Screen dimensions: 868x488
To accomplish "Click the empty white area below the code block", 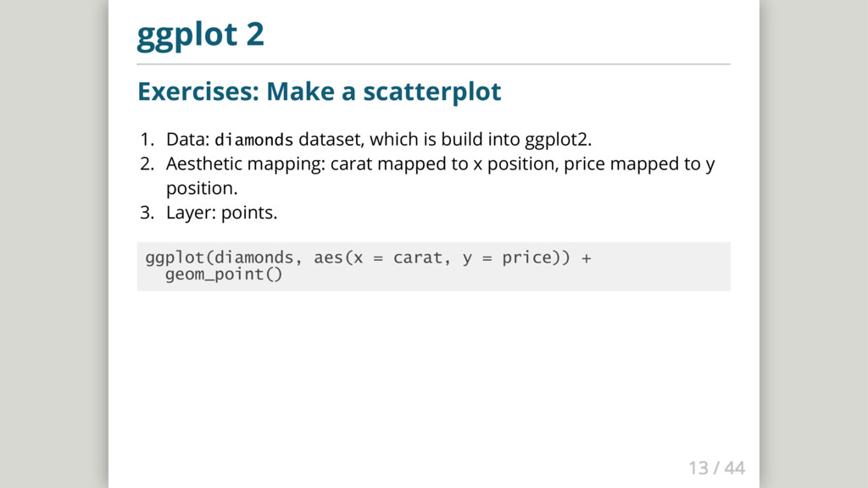I will click(433, 376).
